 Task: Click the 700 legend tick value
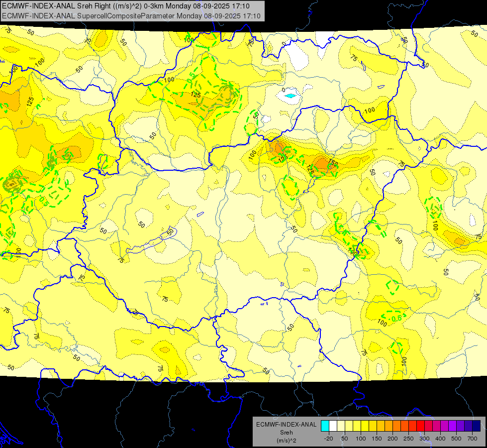472,439
